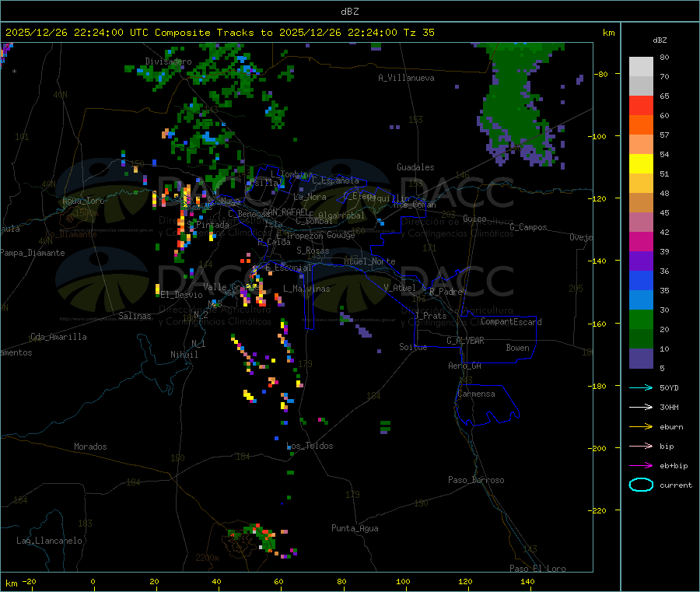Click the eb+bip magenta arrow legend icon
The width and height of the screenshot is (700, 592).
tap(641, 465)
